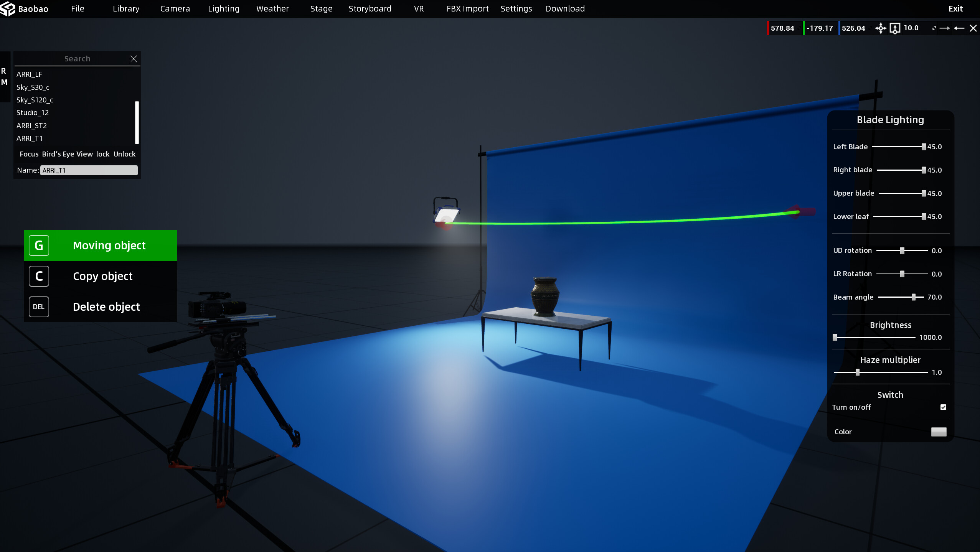Select Moving object via the G icon
The height and width of the screenshot is (552, 980).
click(38, 245)
